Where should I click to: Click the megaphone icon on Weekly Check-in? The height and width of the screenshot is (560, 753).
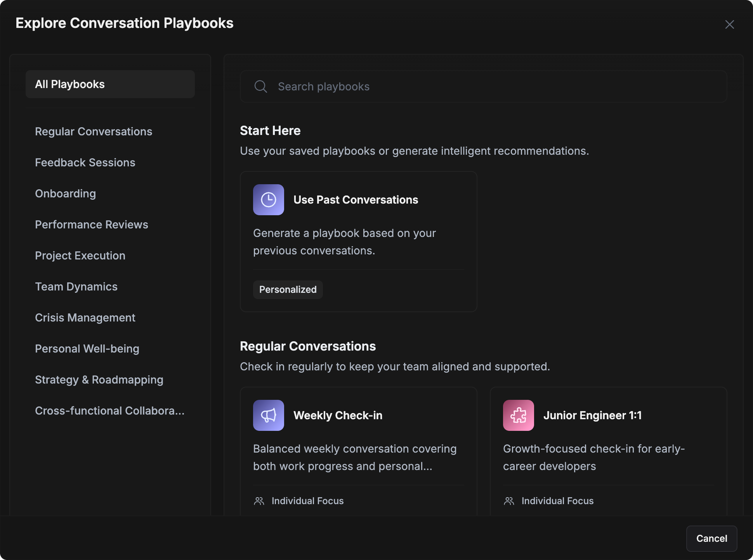(x=268, y=415)
